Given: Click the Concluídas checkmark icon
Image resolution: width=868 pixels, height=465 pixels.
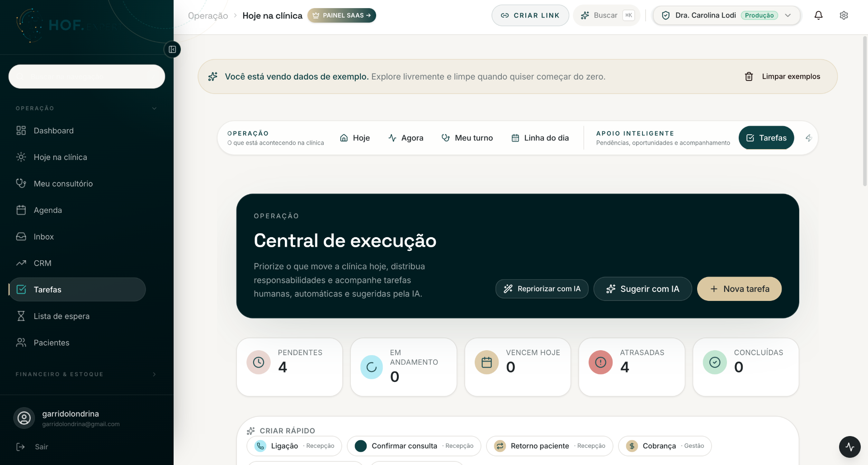Looking at the screenshot, I should pyautogui.click(x=715, y=362).
